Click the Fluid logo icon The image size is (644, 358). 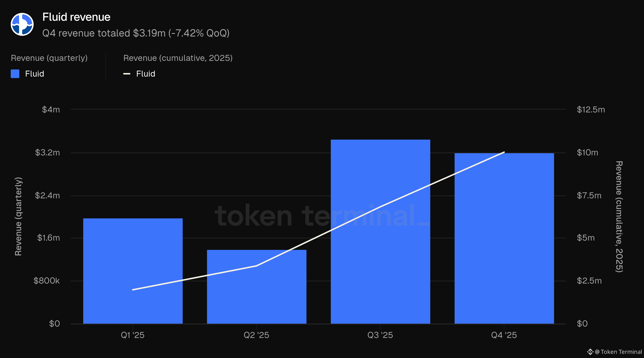(x=22, y=24)
